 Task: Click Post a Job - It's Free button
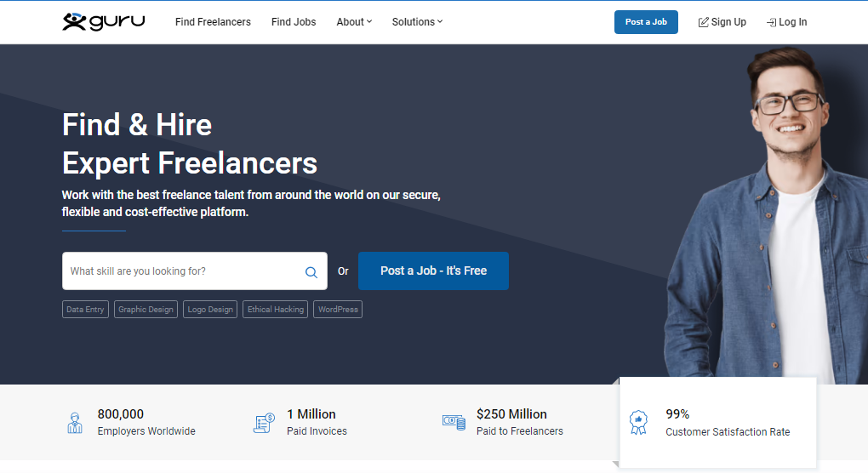coord(433,271)
